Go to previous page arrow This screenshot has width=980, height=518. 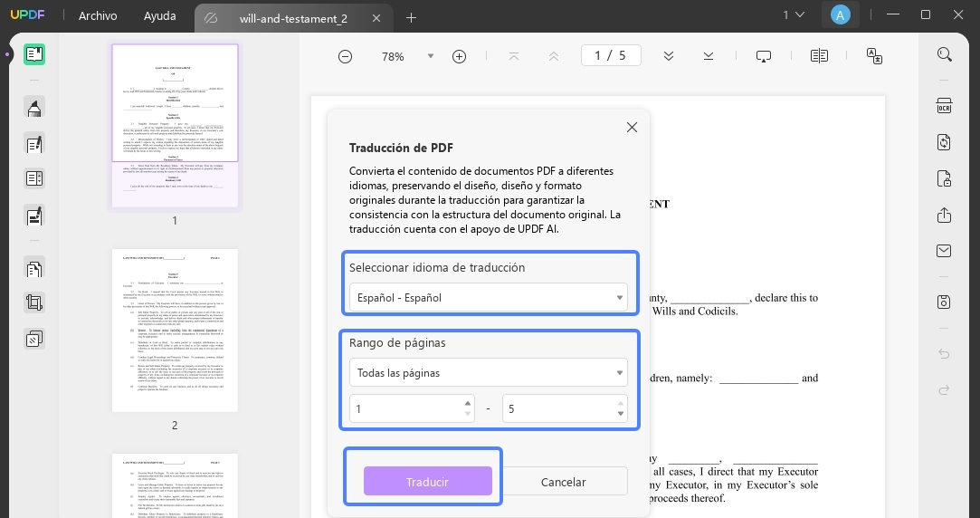(553, 56)
